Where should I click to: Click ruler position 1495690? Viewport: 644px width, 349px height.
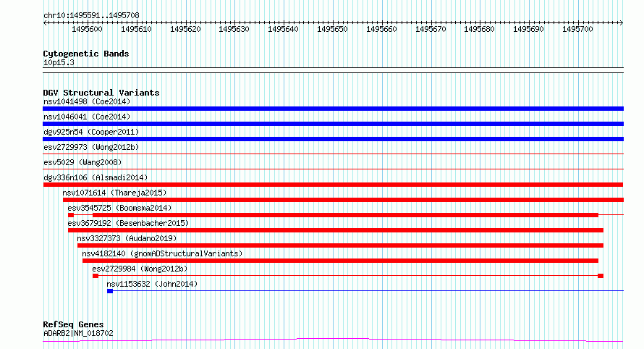coord(529,29)
